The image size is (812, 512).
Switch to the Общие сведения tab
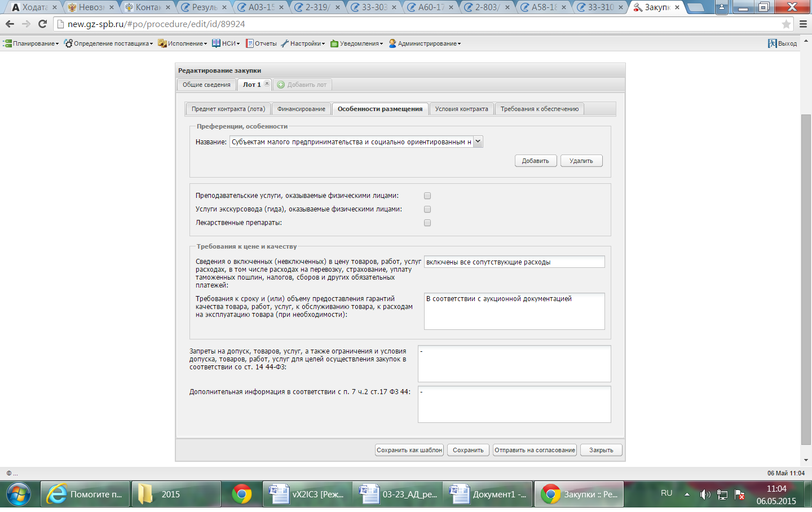[x=206, y=85]
